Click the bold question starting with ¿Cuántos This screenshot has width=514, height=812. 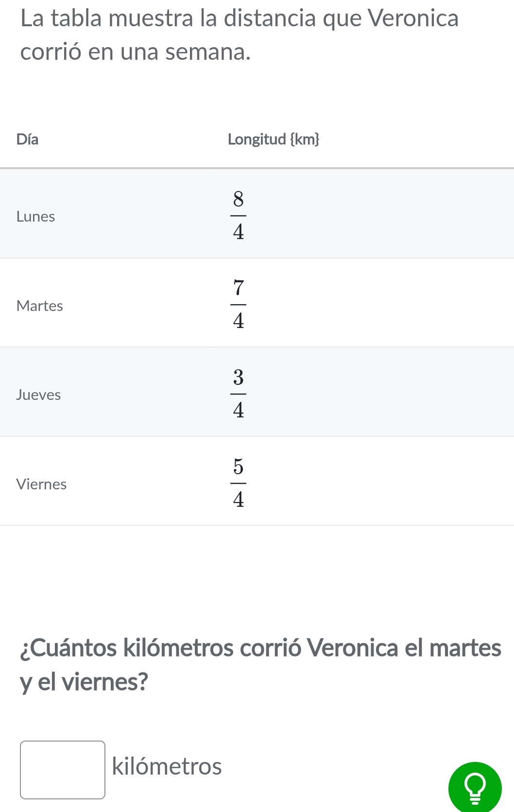click(x=260, y=648)
